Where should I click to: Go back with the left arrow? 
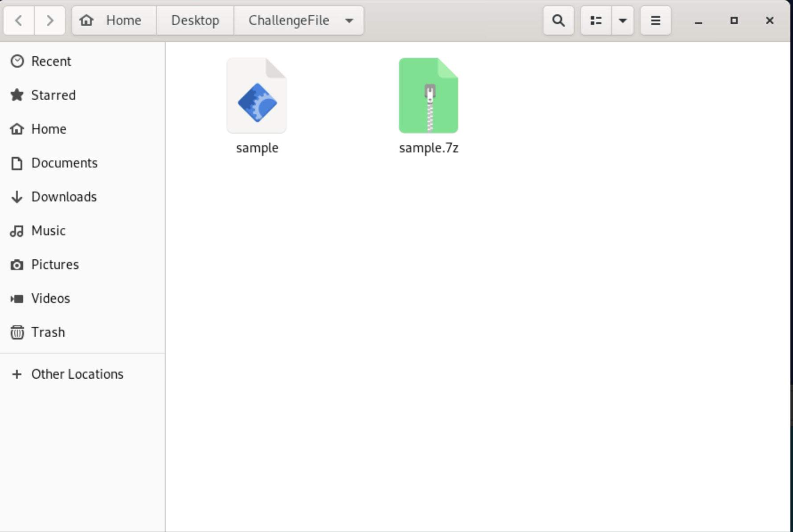click(x=19, y=20)
